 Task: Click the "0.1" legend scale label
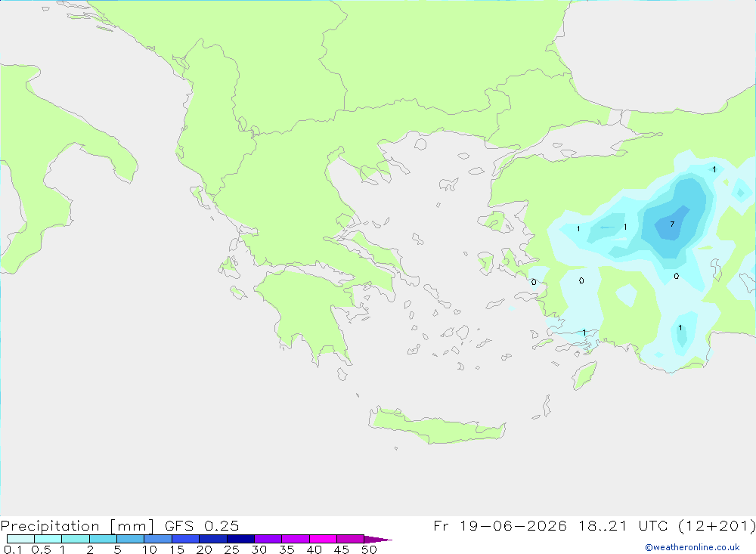[13, 549]
